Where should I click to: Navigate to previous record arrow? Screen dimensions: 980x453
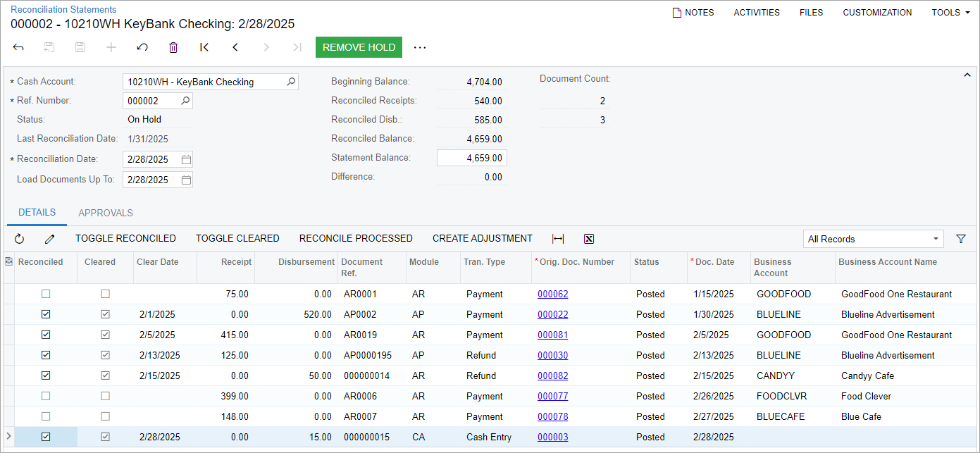[235, 47]
